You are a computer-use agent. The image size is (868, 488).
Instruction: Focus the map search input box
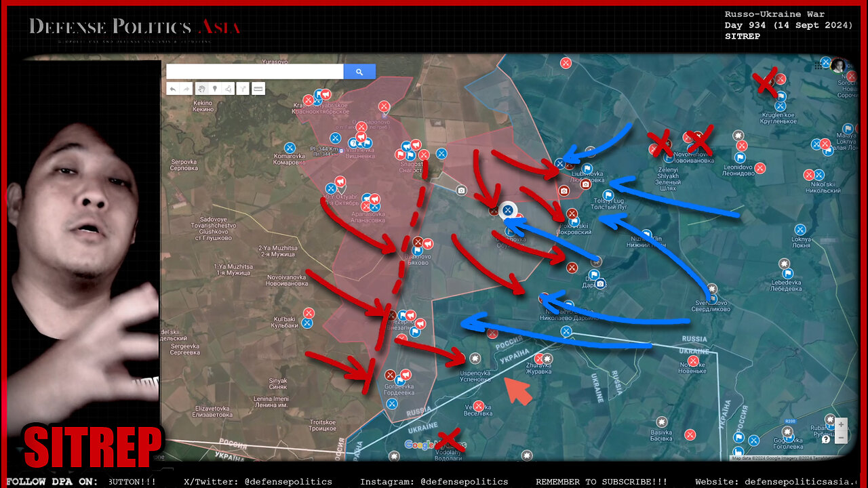255,72
